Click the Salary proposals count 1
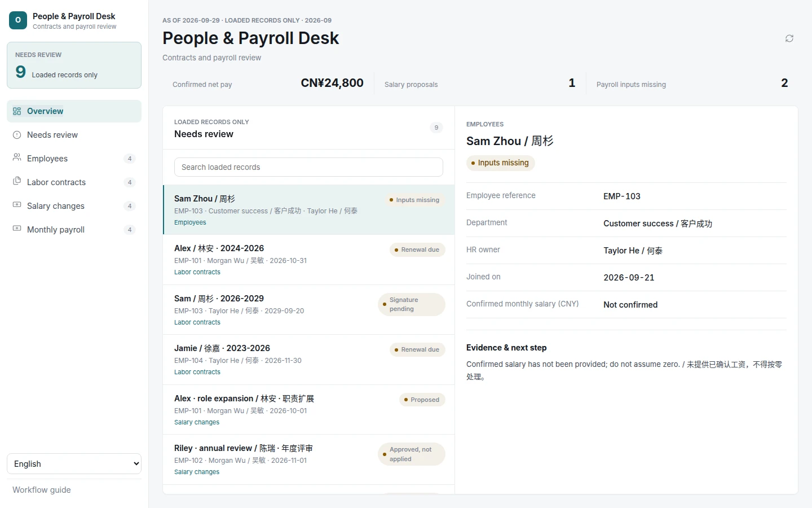812x508 pixels. point(572,83)
